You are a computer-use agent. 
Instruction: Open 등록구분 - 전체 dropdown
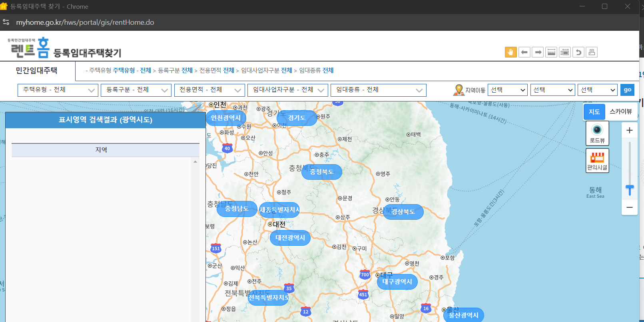[136, 90]
